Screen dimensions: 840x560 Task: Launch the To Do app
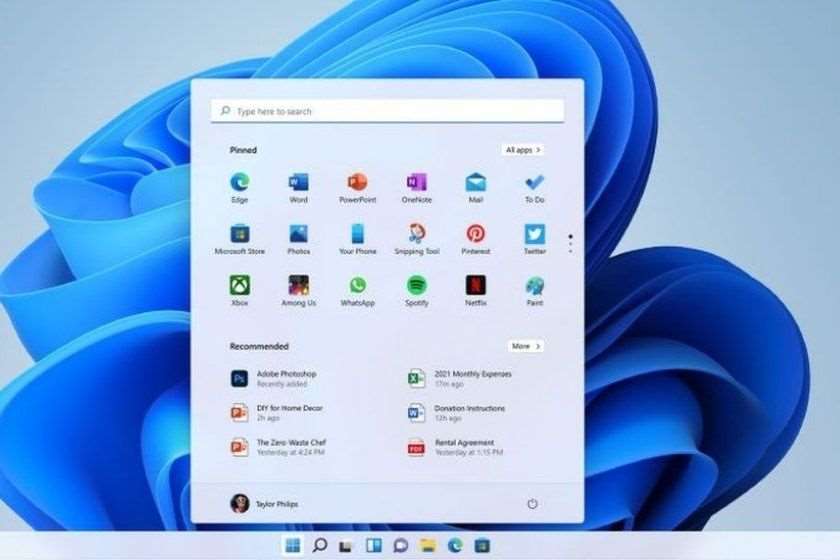(x=535, y=188)
